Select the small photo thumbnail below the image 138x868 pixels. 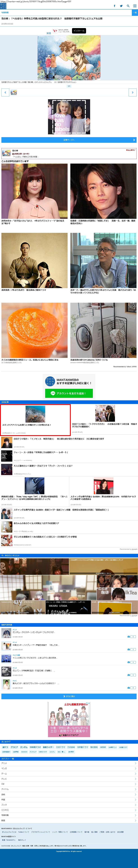click(x=14, y=92)
